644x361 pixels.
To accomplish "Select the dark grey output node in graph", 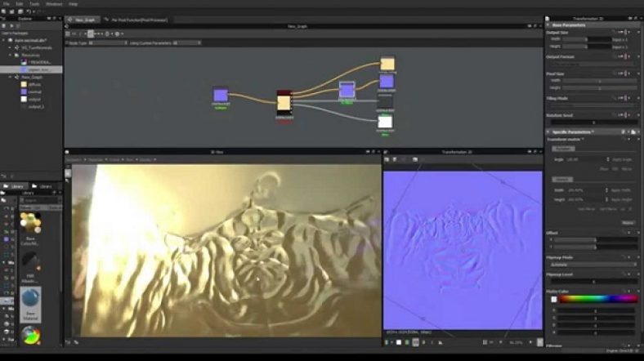I will 385,101.
